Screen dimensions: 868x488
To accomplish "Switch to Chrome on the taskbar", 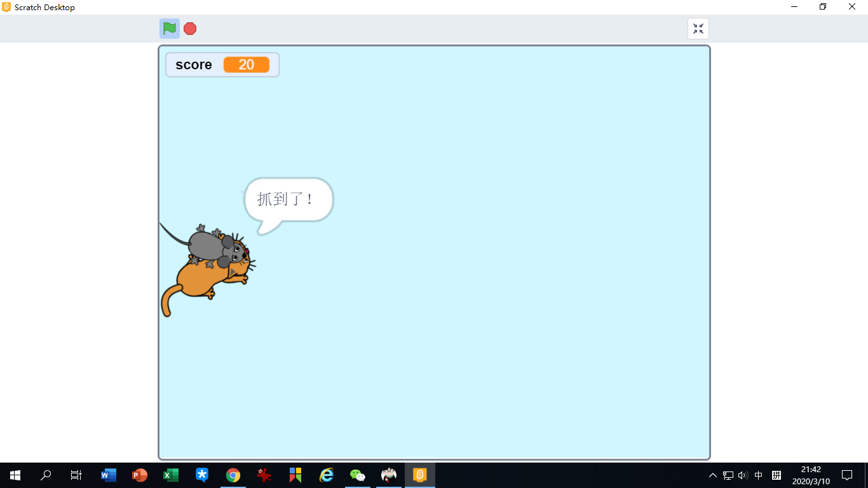I will click(233, 475).
